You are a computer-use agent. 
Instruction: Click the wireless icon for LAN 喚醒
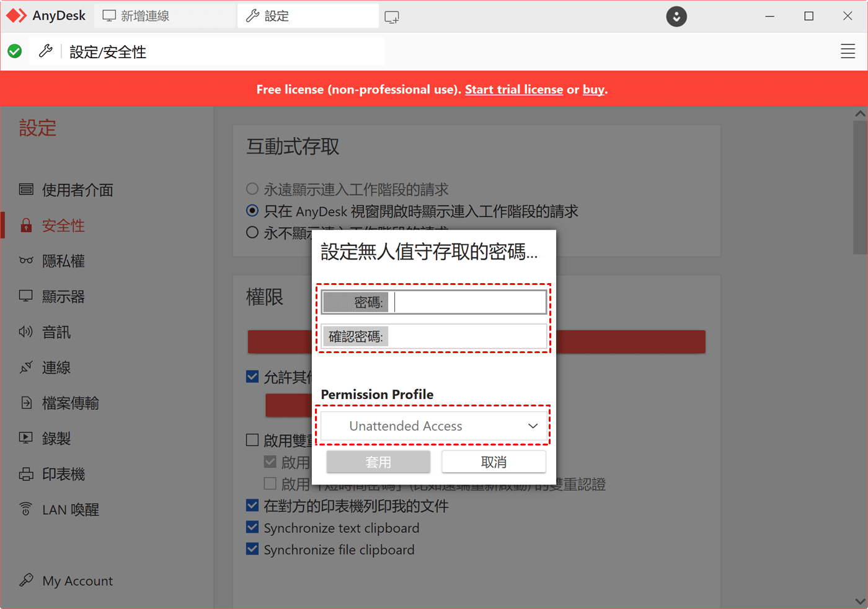26,509
